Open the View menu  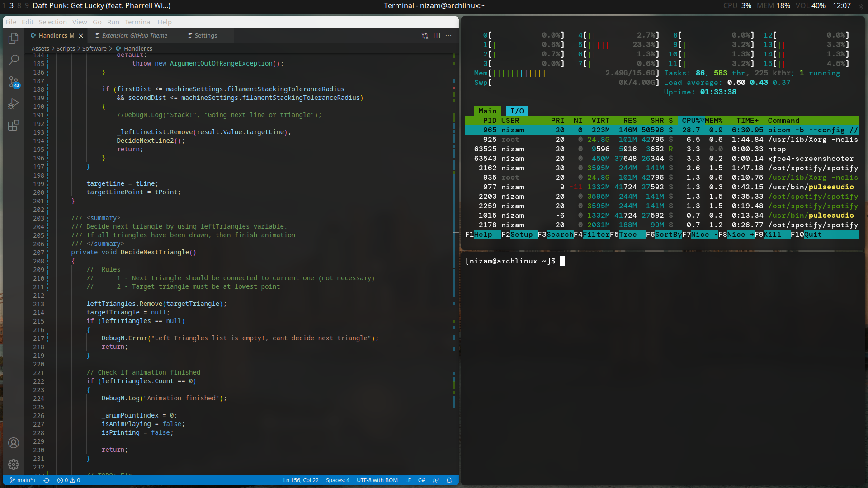click(80, 22)
